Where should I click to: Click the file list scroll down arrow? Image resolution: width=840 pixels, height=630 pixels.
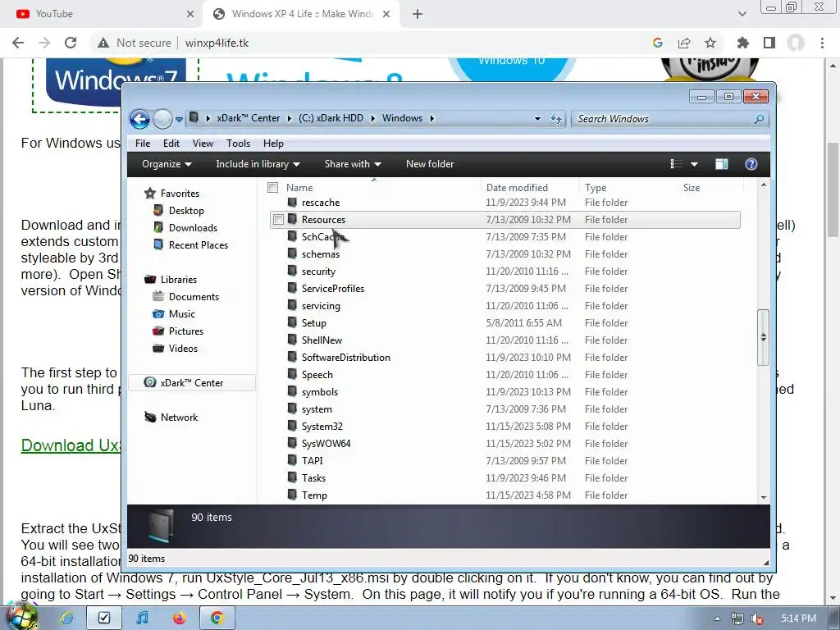(x=764, y=497)
